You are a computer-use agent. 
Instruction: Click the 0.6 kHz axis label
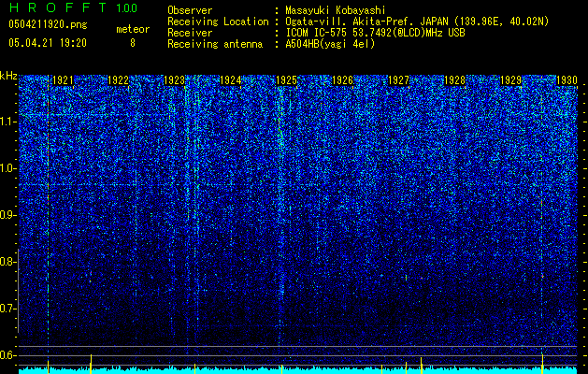tap(8, 355)
